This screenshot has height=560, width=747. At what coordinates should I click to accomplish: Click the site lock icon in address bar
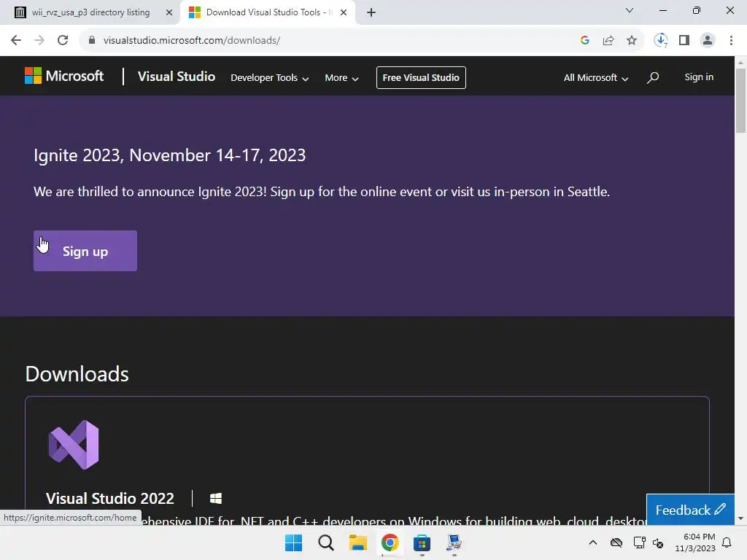pyautogui.click(x=92, y=41)
